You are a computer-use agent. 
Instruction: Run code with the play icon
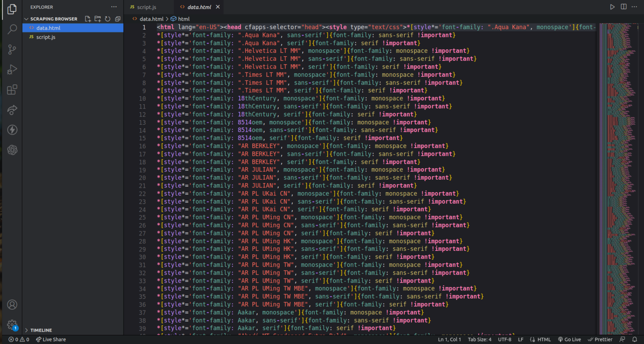point(613,7)
